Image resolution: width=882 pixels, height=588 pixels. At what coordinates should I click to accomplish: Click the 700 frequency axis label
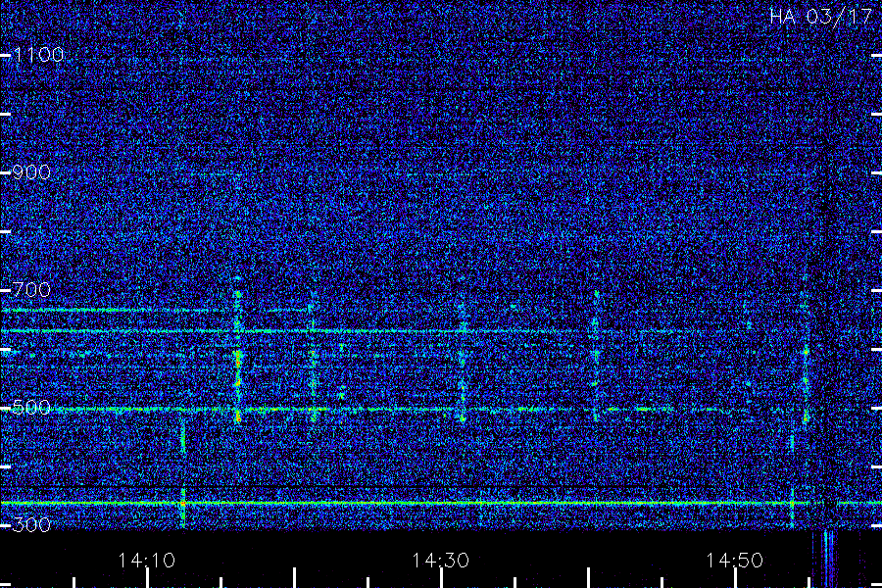pyautogui.click(x=31, y=290)
